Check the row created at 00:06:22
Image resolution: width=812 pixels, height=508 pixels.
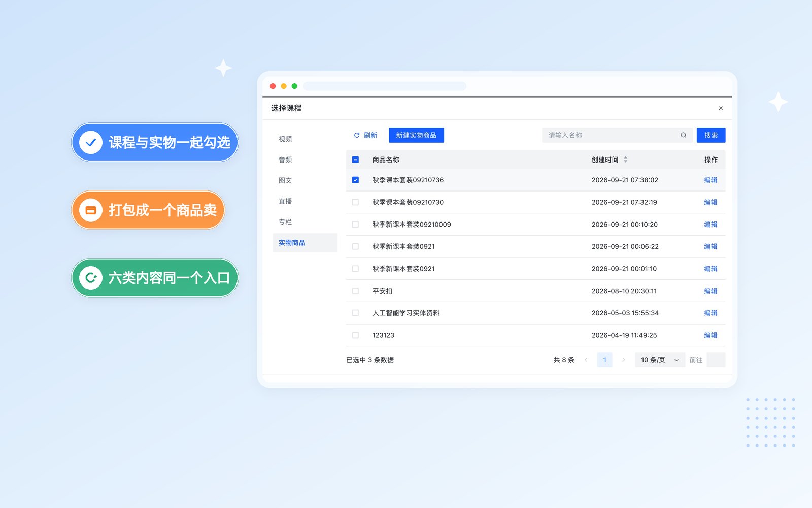click(x=355, y=246)
